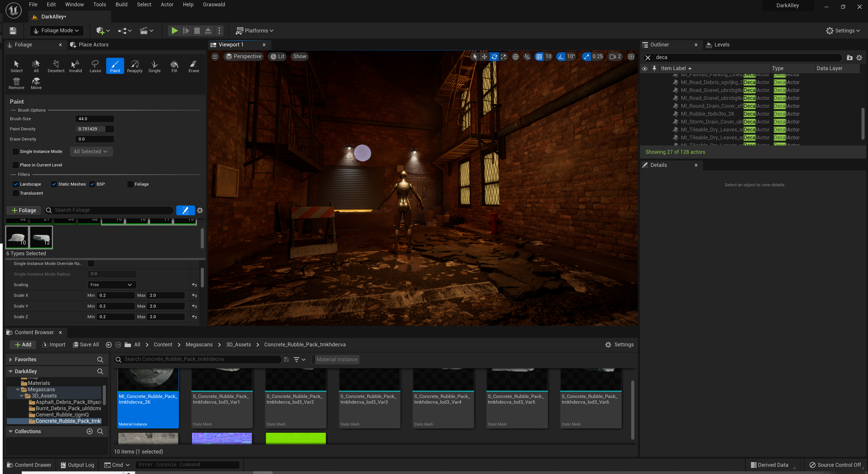Click the Paint Density slider field

click(94, 129)
